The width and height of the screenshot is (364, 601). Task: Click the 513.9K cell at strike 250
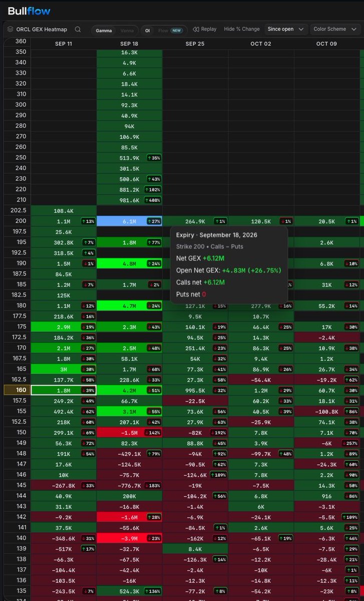tap(129, 158)
